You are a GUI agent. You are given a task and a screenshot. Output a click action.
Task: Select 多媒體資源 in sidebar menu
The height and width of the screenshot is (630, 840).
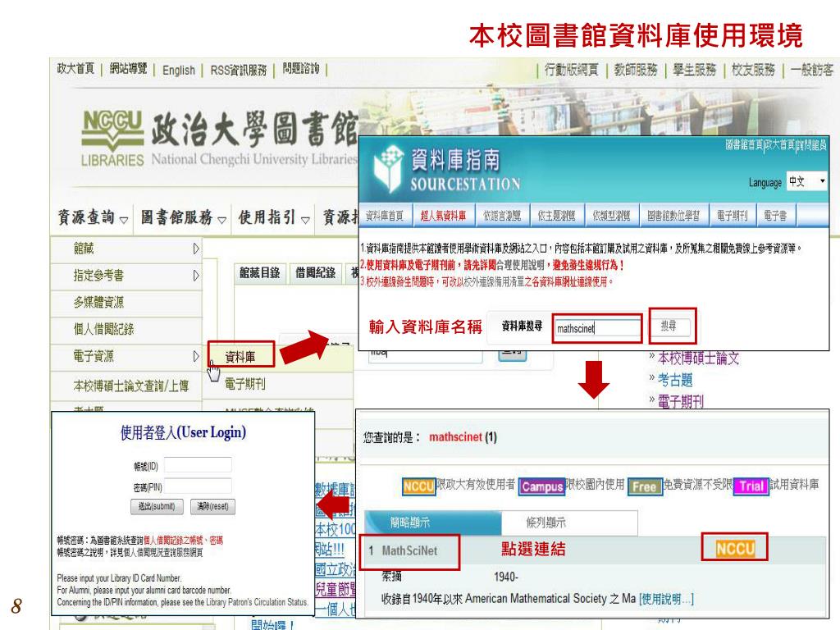[98, 302]
